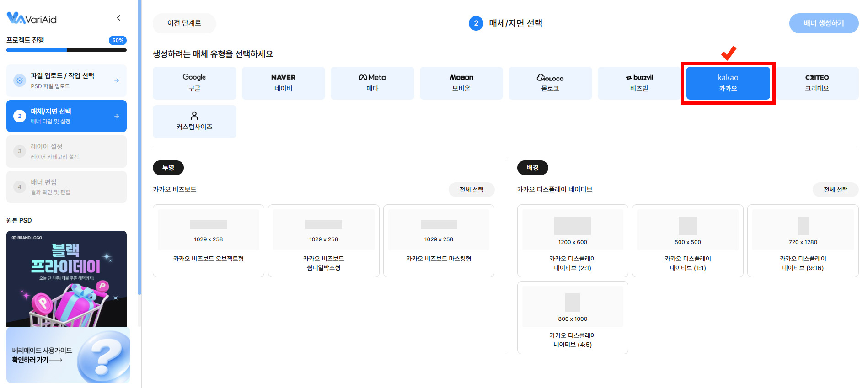The height and width of the screenshot is (388, 868).
Task: Choose the custom size option
Action: tap(194, 121)
